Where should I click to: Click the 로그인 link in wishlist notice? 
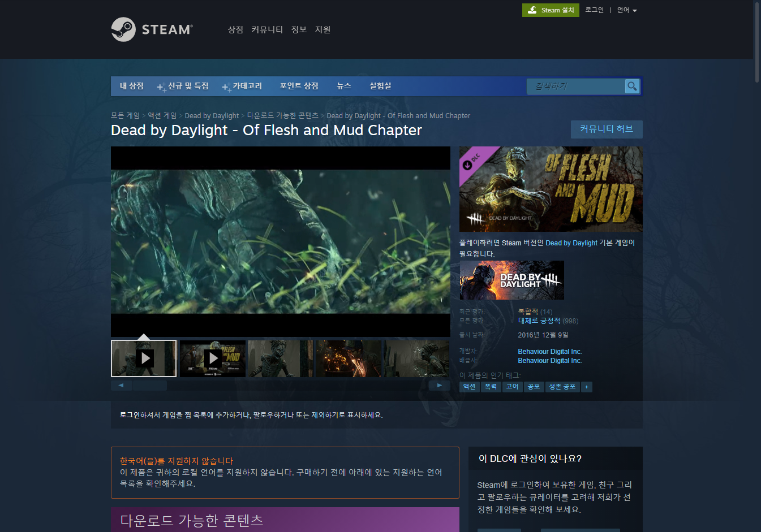click(130, 415)
